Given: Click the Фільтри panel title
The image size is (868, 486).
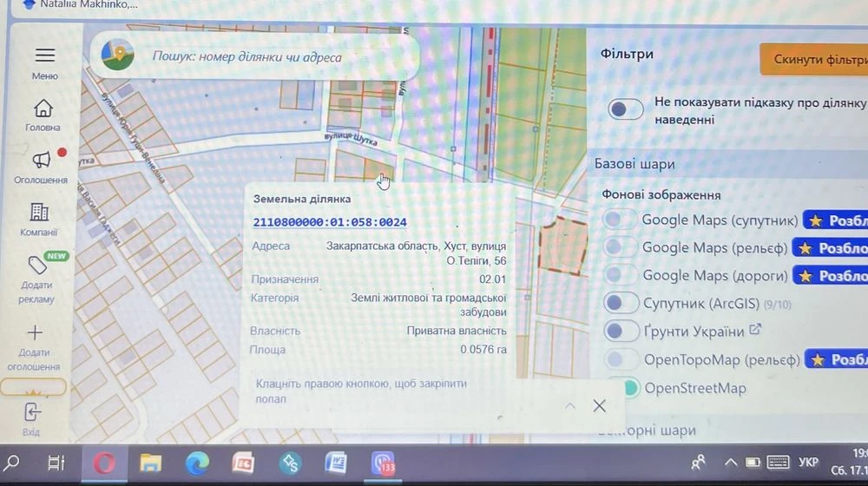Looking at the screenshot, I should [x=627, y=54].
